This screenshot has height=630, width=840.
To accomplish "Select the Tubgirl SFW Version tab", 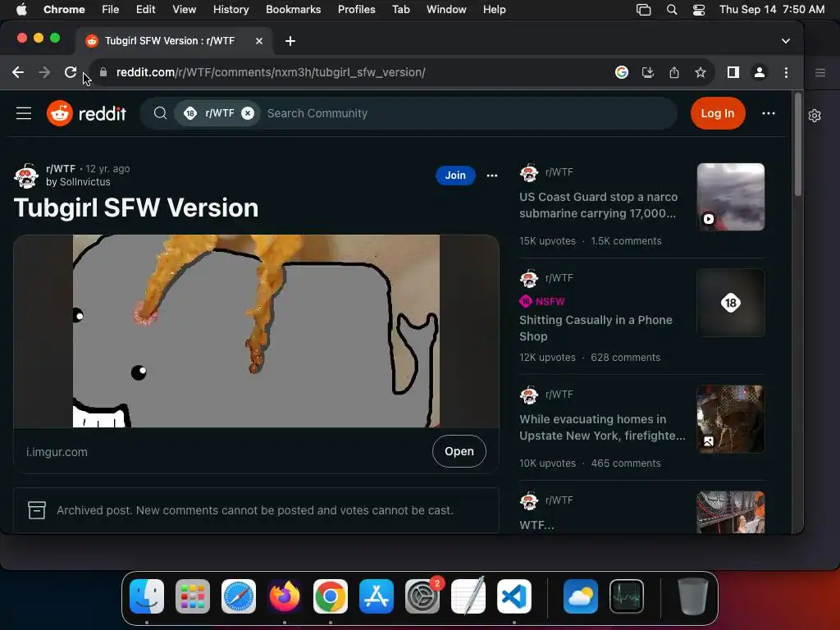I will pyautogui.click(x=174, y=41).
